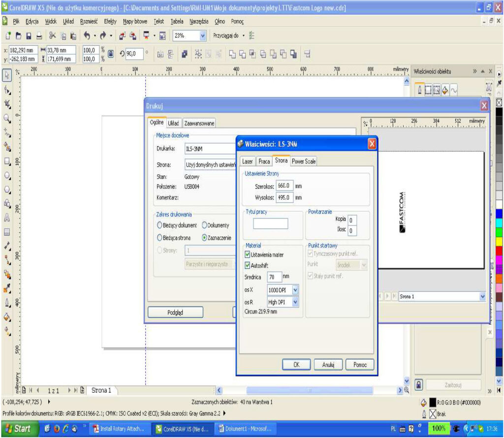Click the Undo arrow icon
The width and height of the screenshot is (504, 438).
coord(87,35)
